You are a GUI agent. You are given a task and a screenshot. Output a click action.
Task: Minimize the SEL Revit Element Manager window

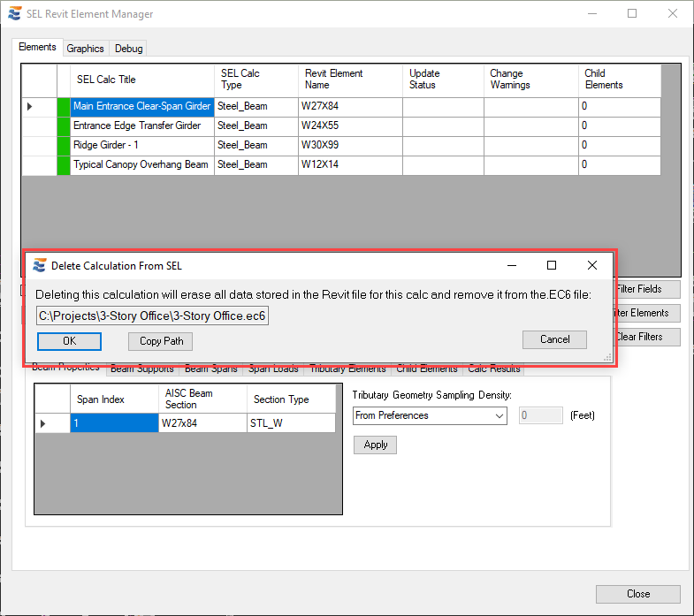592,14
